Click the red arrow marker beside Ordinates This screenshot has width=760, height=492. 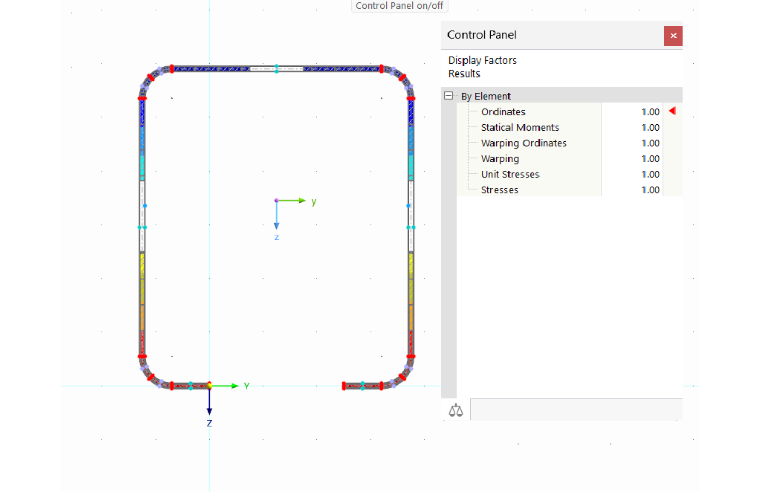click(x=672, y=111)
